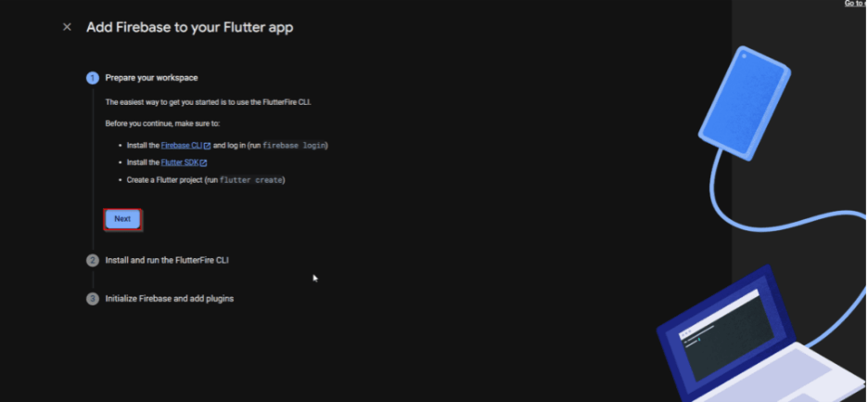
Task: Open the Firebase CLI link
Action: [182, 146]
